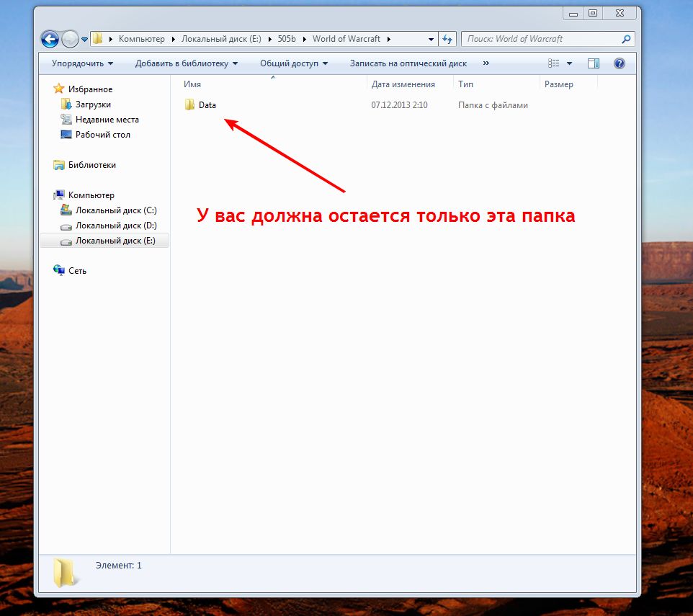Click the change view icon
693x616 pixels.
tap(554, 63)
